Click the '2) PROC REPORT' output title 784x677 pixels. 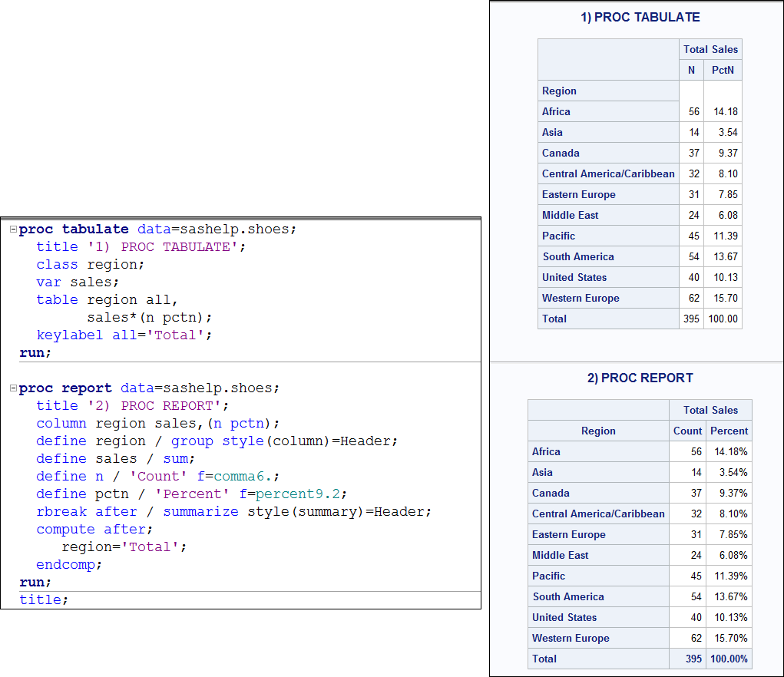(x=640, y=378)
